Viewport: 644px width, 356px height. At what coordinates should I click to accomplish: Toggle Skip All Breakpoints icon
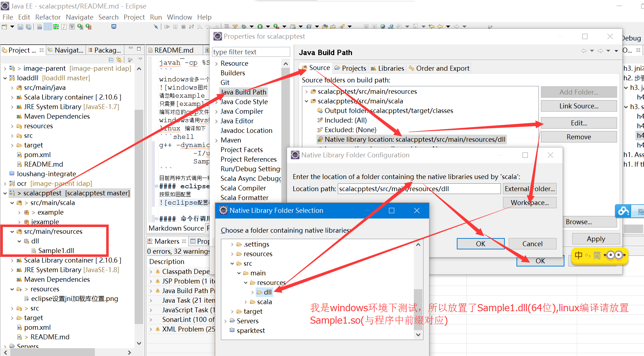[156, 27]
